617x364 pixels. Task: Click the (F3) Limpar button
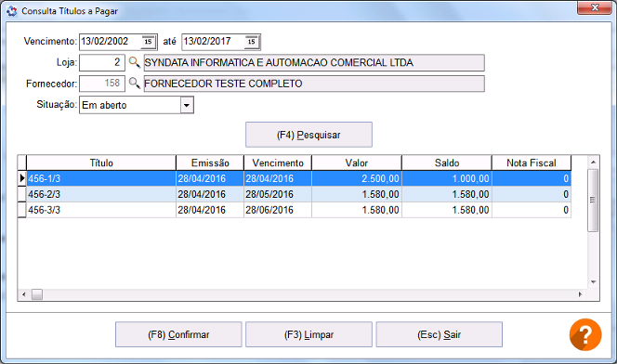pos(308,334)
